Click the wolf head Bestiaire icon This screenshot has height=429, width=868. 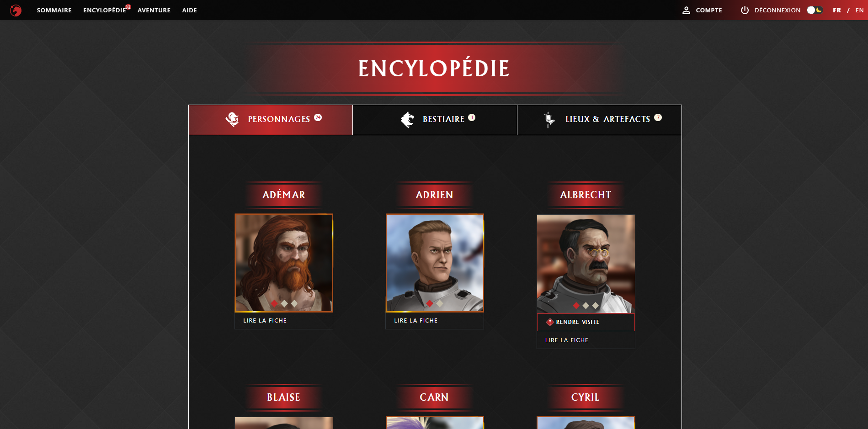tap(407, 119)
